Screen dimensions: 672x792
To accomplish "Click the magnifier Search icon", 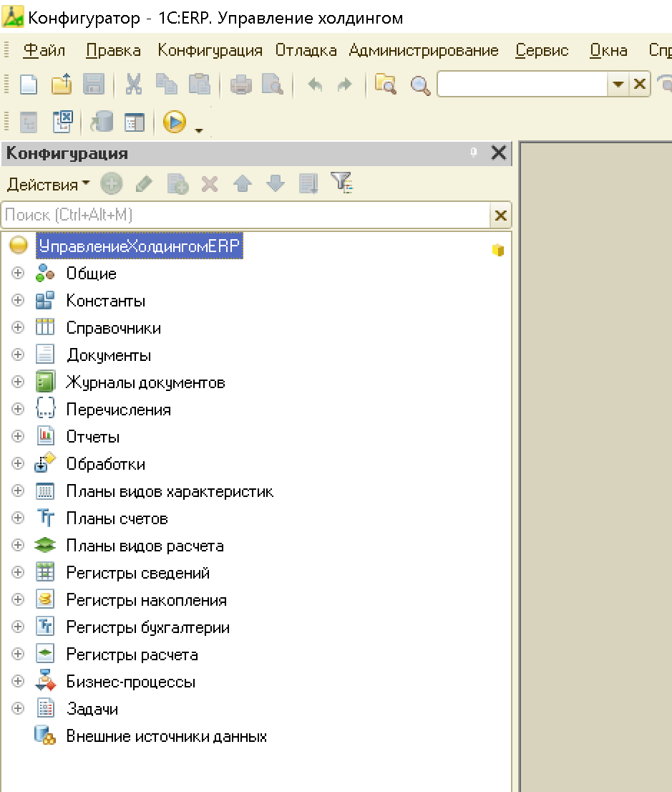I will [x=420, y=85].
